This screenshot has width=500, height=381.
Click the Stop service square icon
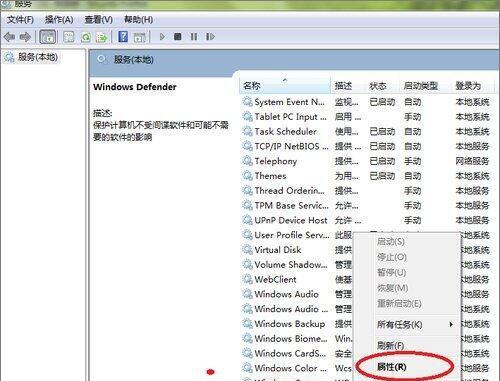tap(178, 36)
